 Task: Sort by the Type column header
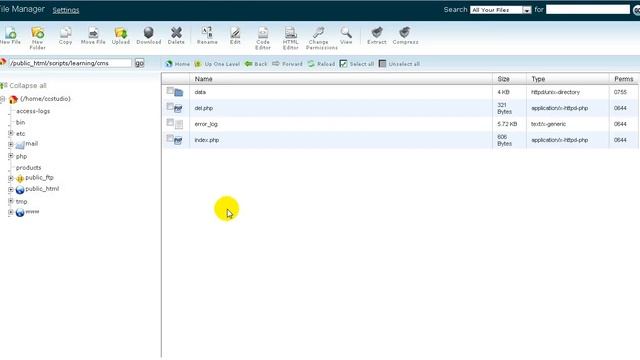538,79
